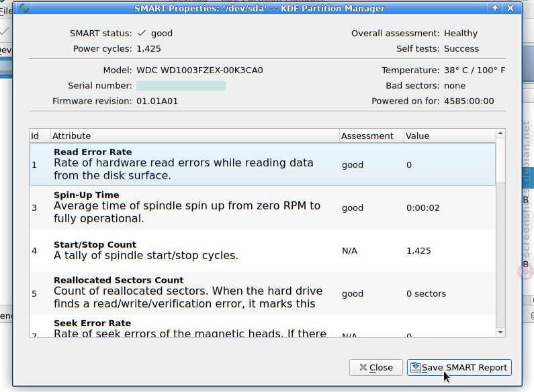This screenshot has height=392, width=534.
Task: Click the N/A assessment of Start/Stop Count
Action: pyautogui.click(x=349, y=251)
